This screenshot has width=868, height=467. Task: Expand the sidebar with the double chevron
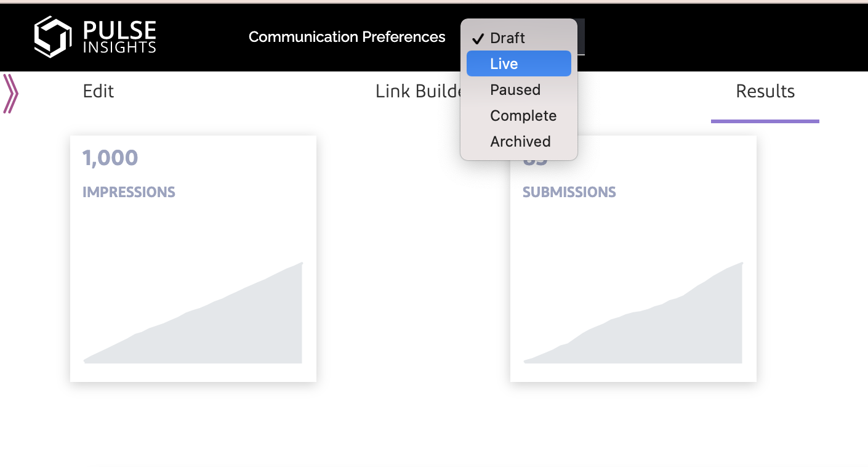[10, 94]
